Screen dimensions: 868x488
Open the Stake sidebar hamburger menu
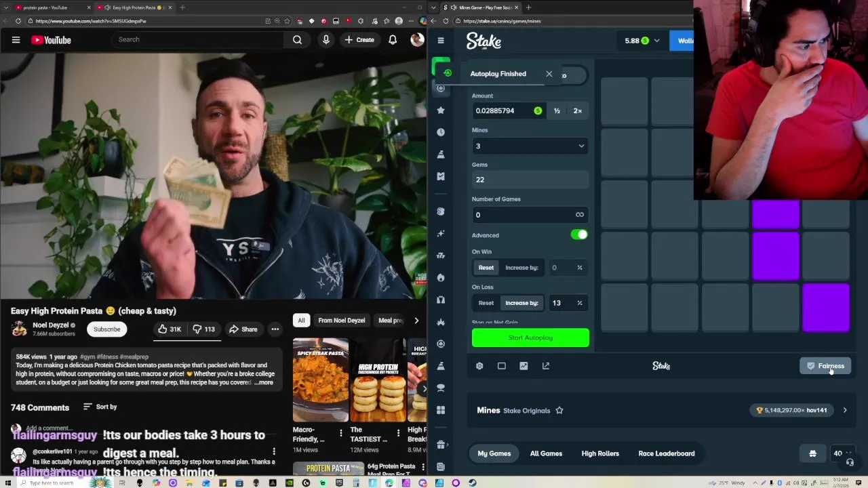pos(441,41)
